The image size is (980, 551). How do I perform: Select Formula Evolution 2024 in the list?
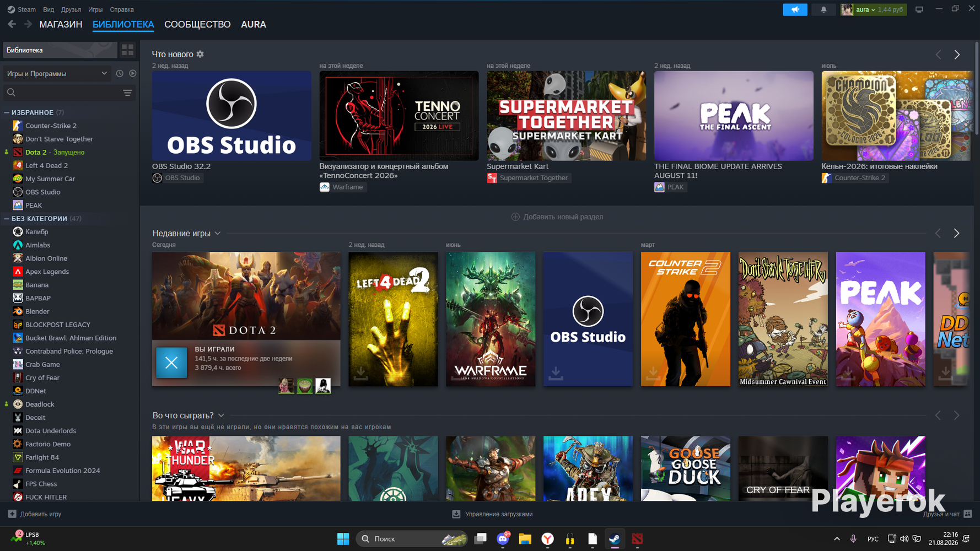click(x=63, y=471)
